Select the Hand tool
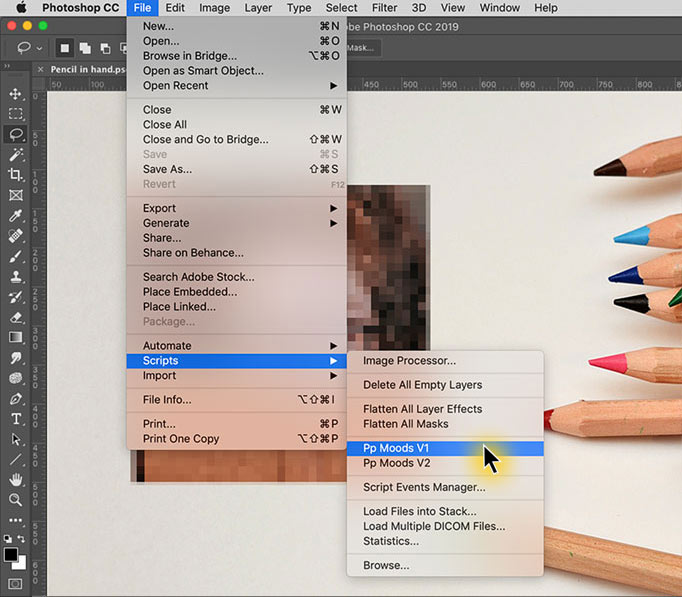682x597 pixels. tap(16, 480)
